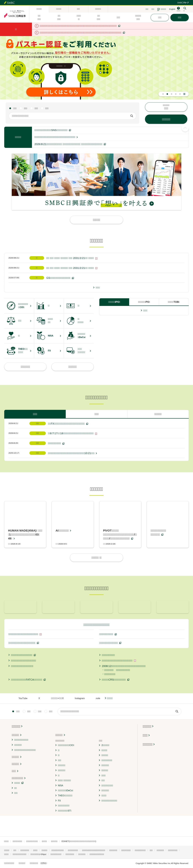
Task: Switch language via the English link
Action: (x=172, y=9)
